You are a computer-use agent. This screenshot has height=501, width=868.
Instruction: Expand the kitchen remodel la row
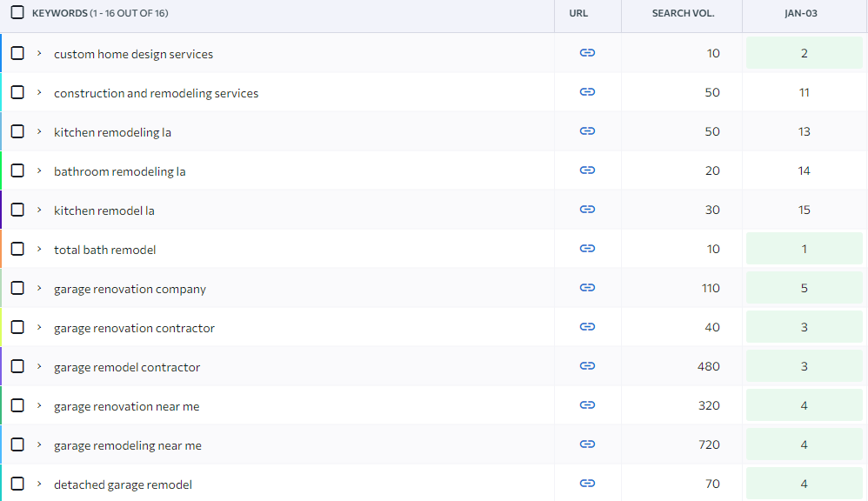click(39, 210)
